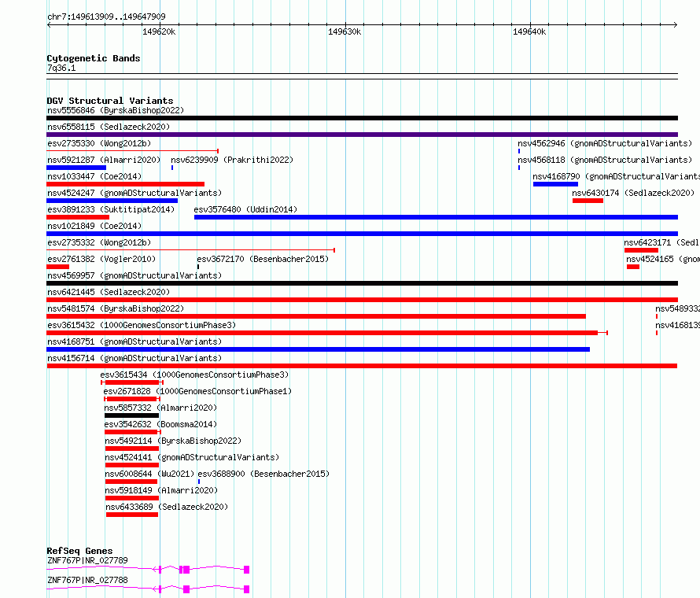Click the Cytogenetic Bands track title
This screenshot has height=598, width=700.
[x=94, y=58]
